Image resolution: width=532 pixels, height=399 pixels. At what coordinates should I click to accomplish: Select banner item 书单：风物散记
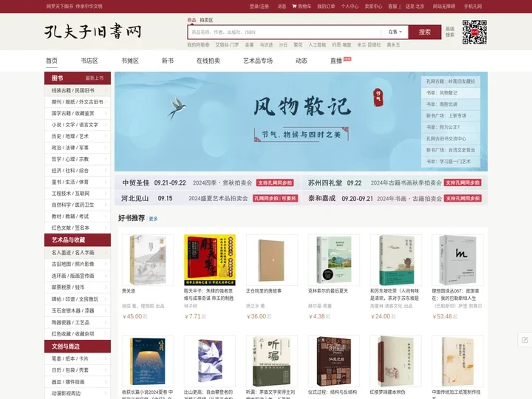tap(451, 92)
